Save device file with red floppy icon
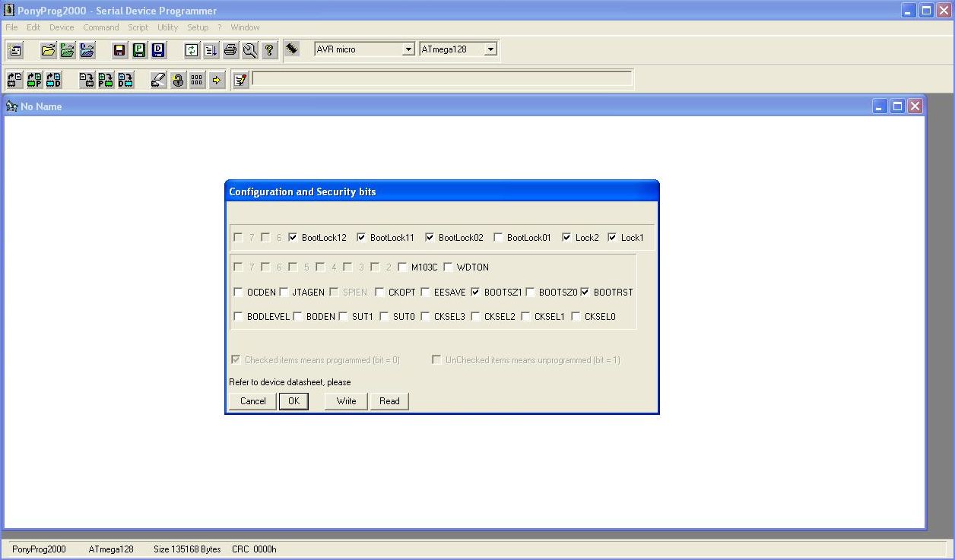This screenshot has height=560, width=955. point(119,50)
